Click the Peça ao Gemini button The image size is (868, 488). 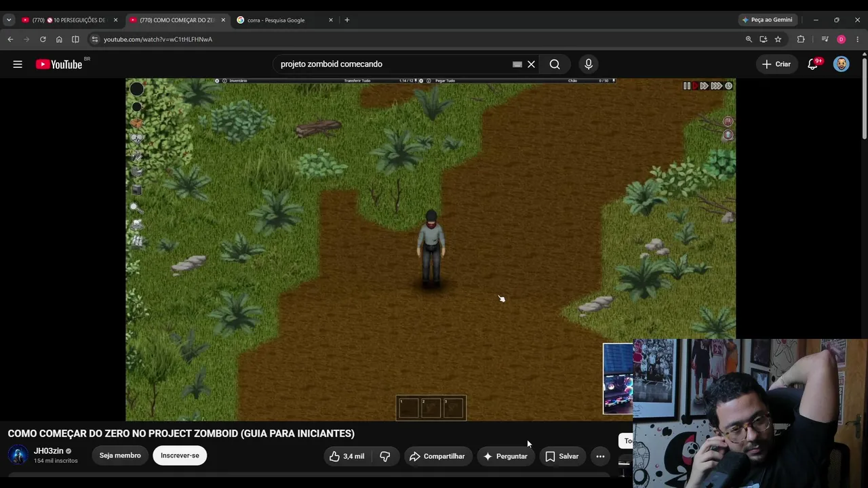(x=767, y=20)
